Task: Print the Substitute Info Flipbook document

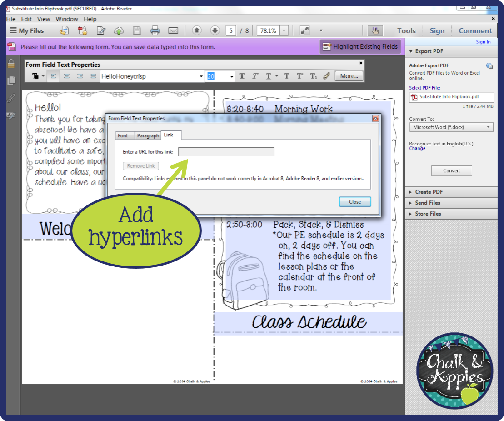Action: tap(155, 30)
